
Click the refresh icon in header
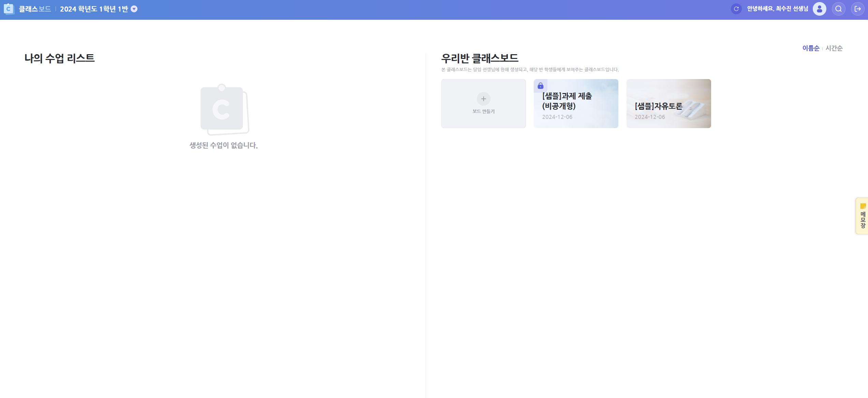pyautogui.click(x=736, y=9)
